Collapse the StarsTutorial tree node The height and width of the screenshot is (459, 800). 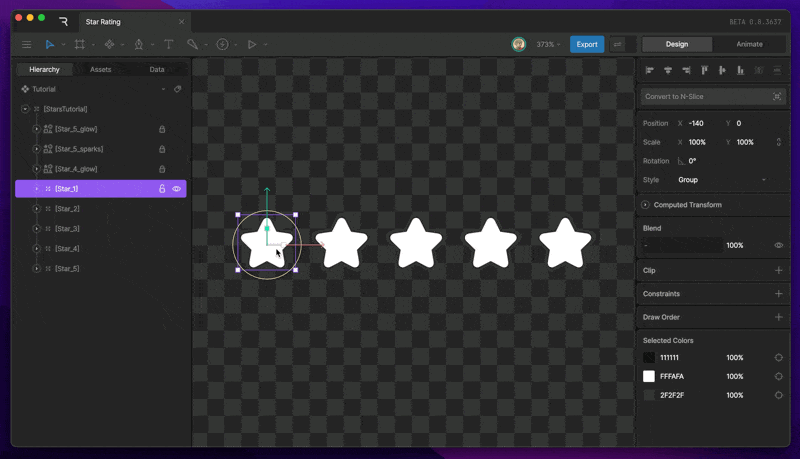point(25,109)
